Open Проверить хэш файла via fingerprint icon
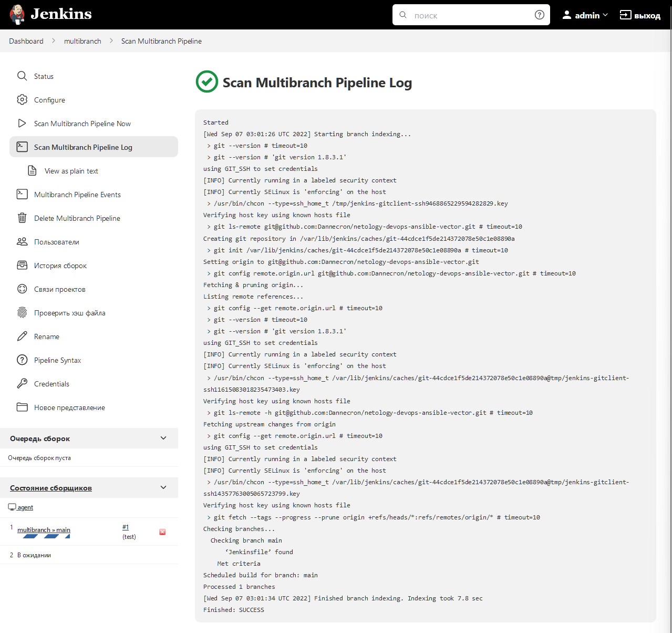This screenshot has height=633, width=672. click(x=22, y=312)
